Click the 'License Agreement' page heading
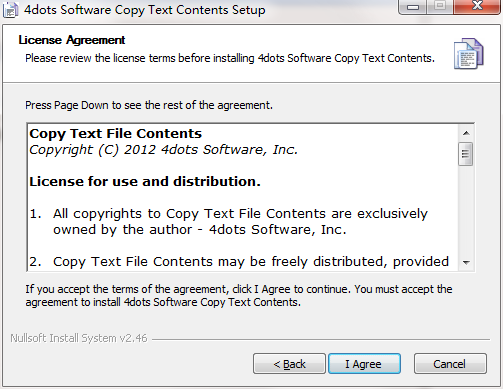Screen dimensions: 503x389 72,40
